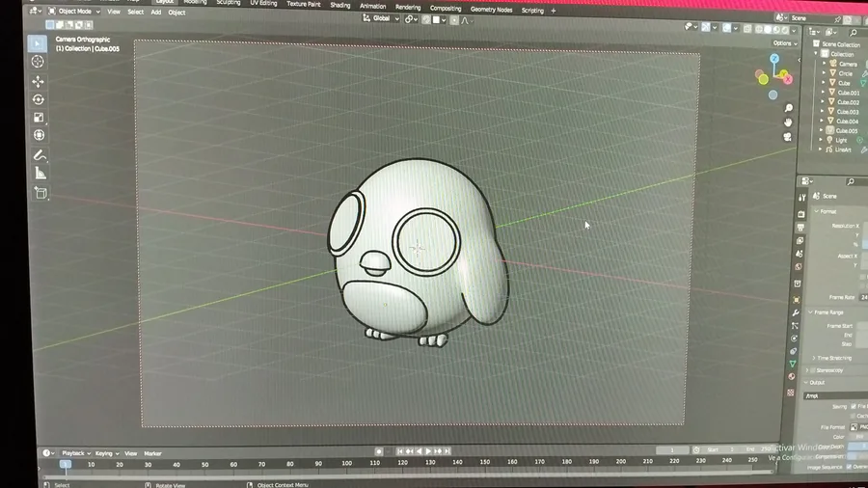
Task: Toggle auto keying record button
Action: coord(379,451)
